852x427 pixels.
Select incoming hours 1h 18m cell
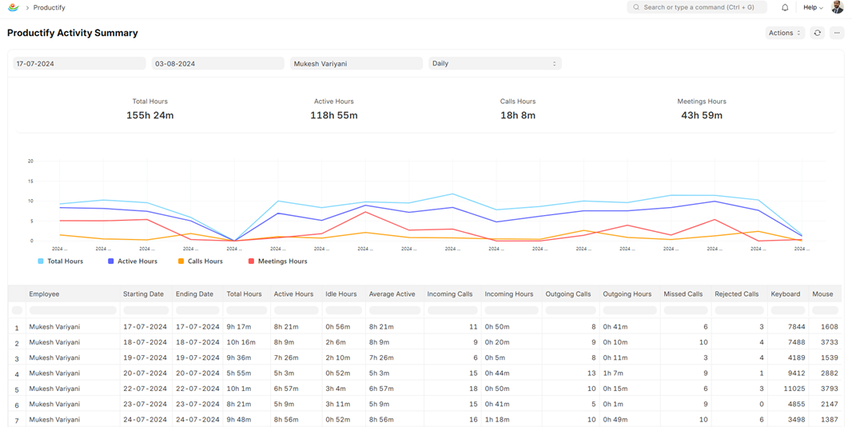[x=511, y=419]
